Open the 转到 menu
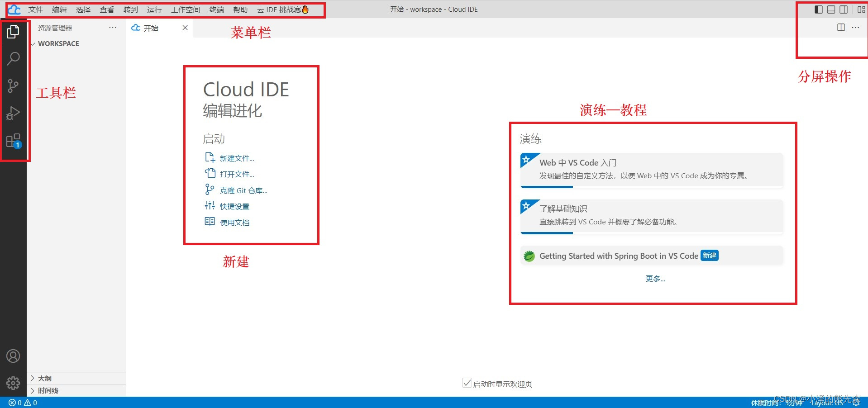This screenshot has width=868, height=408. [131, 9]
